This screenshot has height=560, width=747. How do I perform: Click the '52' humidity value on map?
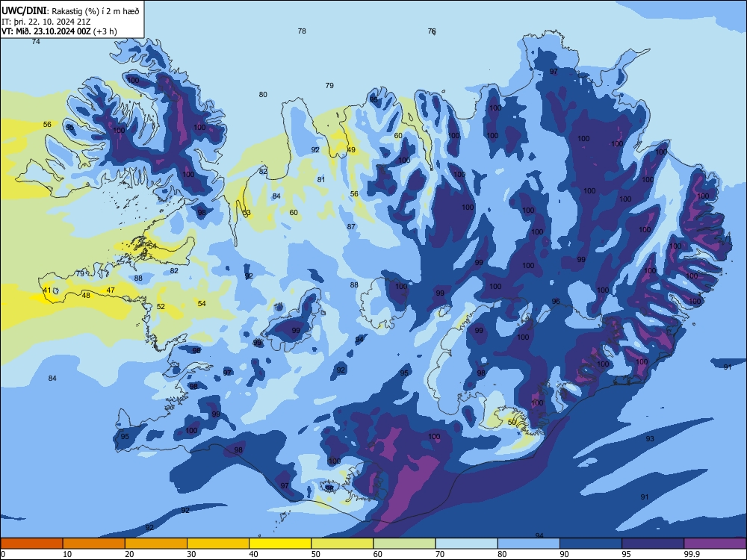pyautogui.click(x=161, y=306)
